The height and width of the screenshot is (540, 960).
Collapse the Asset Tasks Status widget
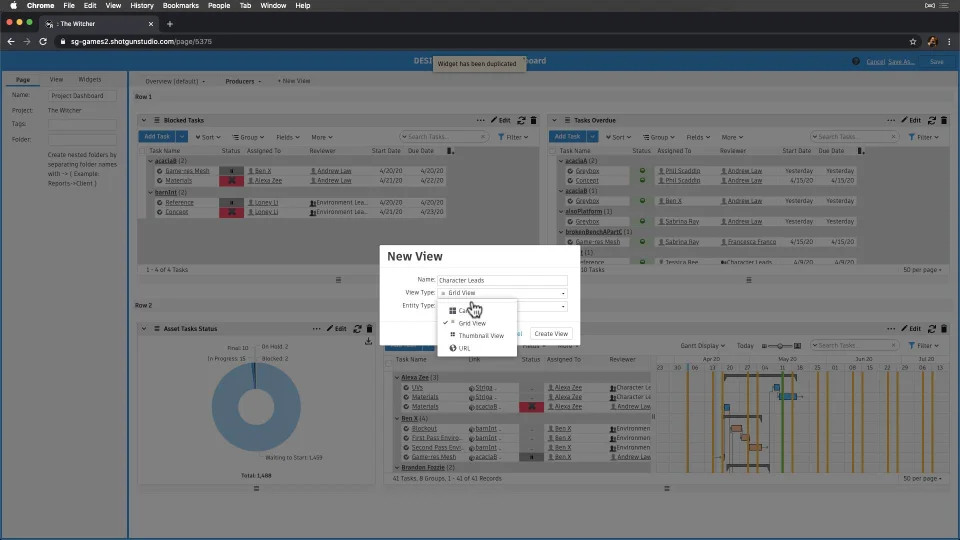(x=144, y=329)
